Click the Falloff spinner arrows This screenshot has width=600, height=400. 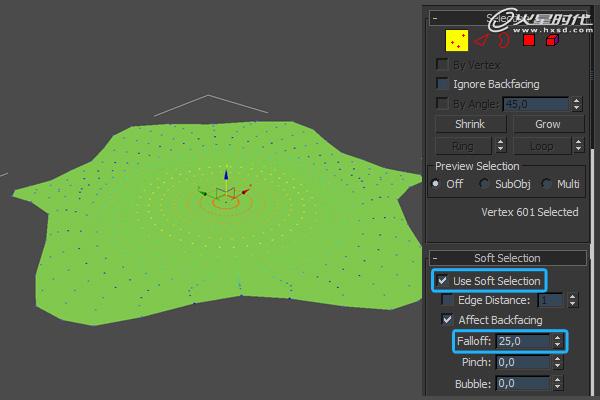coord(558,341)
